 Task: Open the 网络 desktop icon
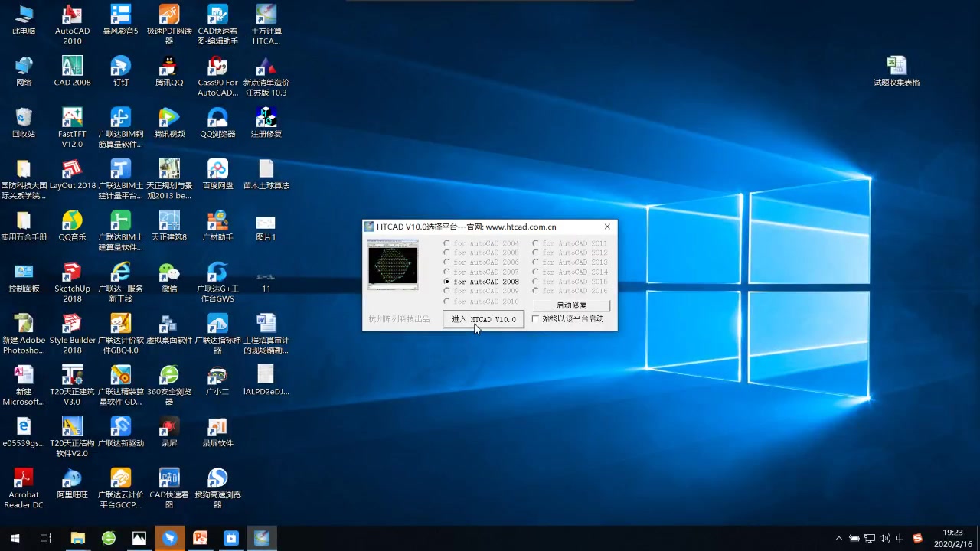click(24, 71)
